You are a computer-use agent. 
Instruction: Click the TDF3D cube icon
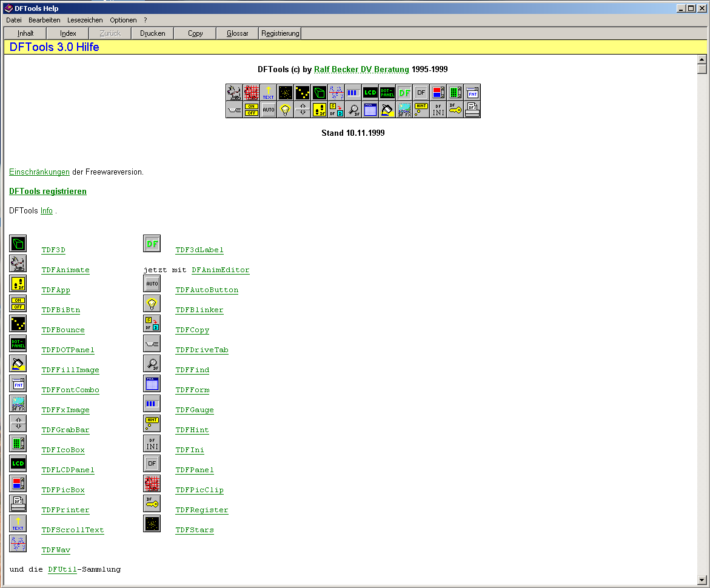pyautogui.click(x=18, y=244)
